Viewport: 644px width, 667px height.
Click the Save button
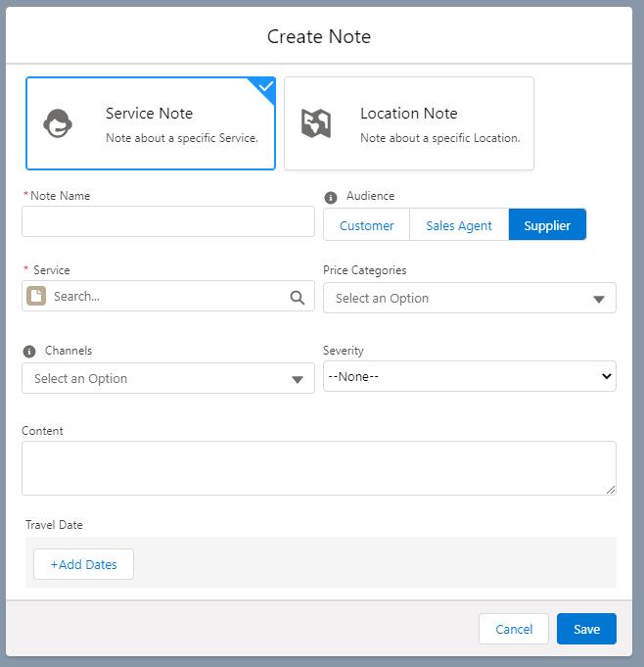pos(586,629)
